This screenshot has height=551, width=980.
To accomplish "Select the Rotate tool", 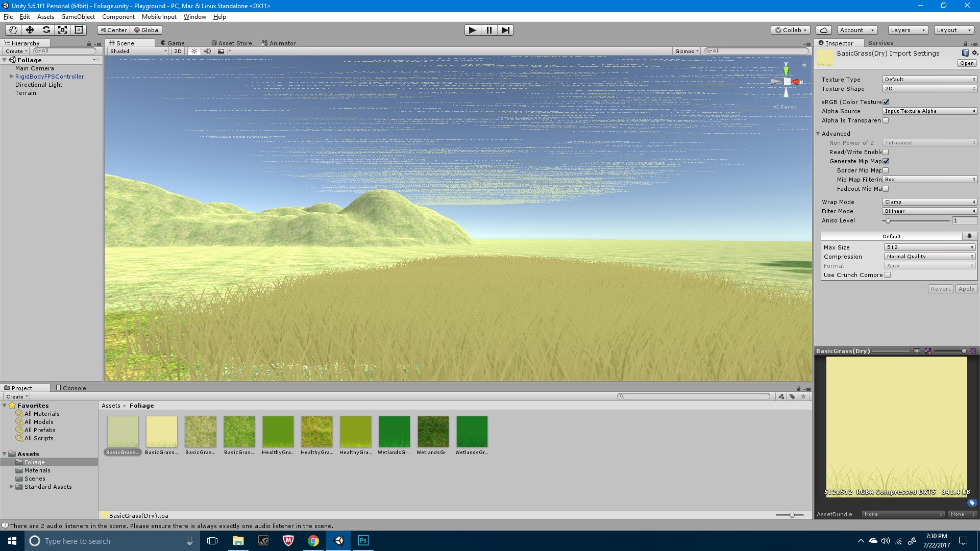I will (x=46, y=30).
